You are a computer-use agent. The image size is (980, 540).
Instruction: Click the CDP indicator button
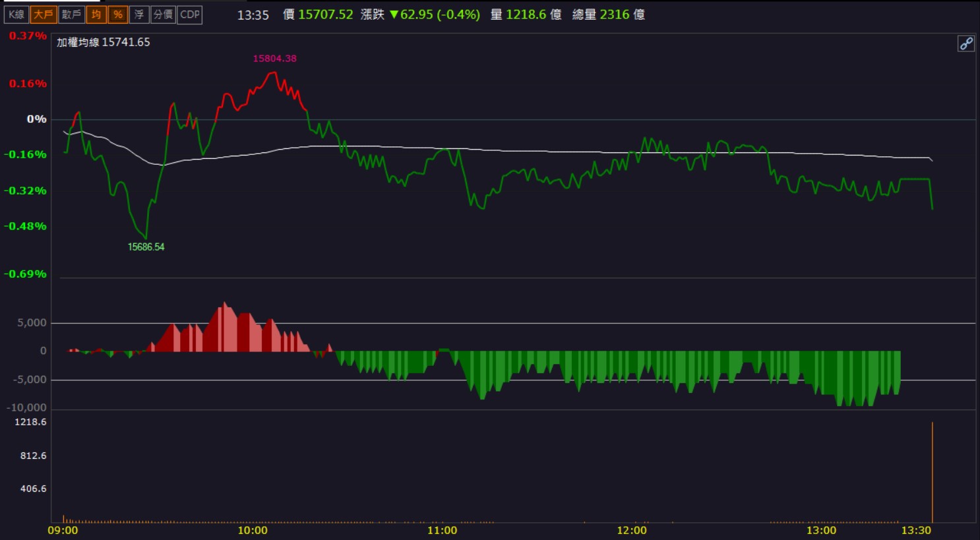tap(190, 15)
